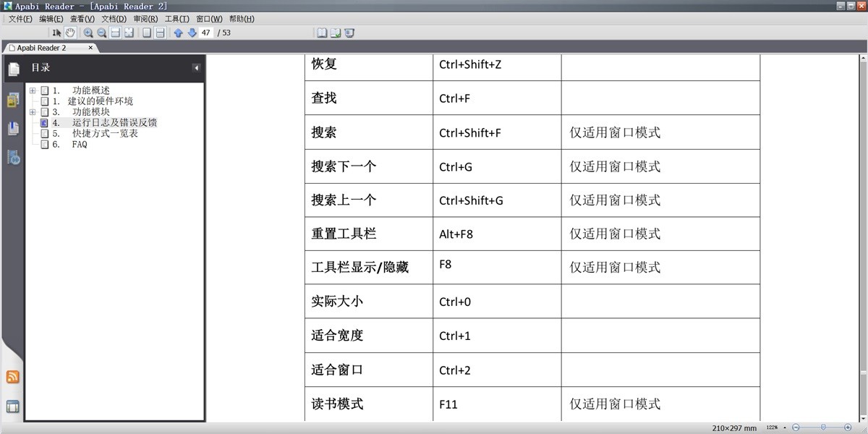Click the page number field showing 47
This screenshot has height=434, width=868.
(205, 33)
